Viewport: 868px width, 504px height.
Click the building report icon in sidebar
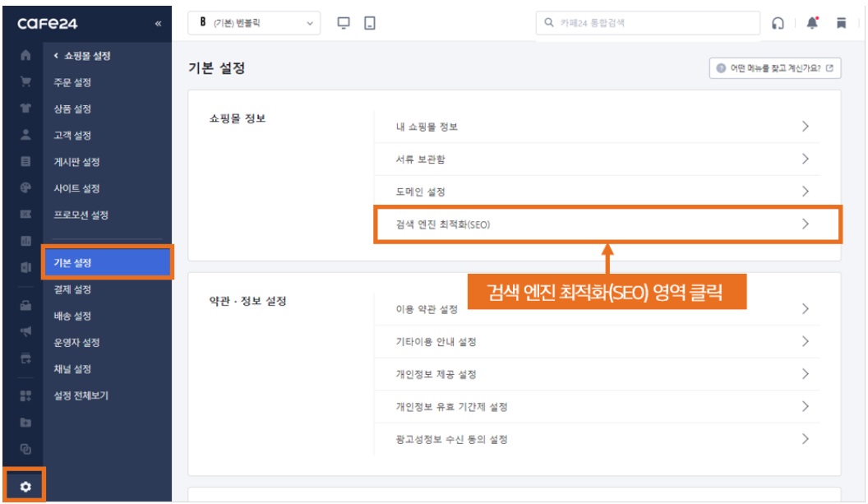tap(25, 267)
